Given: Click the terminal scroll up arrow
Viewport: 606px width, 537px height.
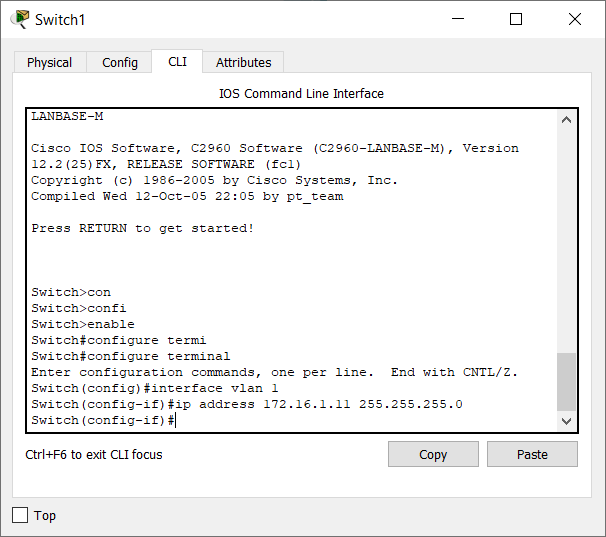Looking at the screenshot, I should click(x=567, y=120).
